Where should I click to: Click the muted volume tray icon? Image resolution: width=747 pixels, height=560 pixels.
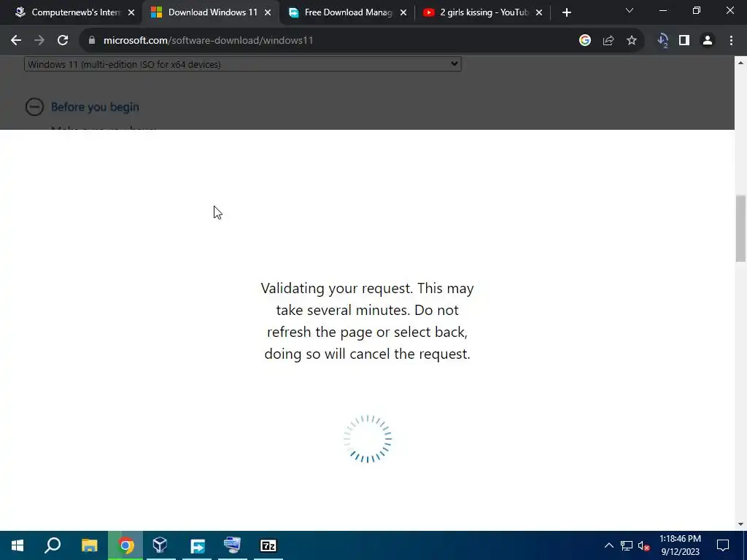point(643,545)
